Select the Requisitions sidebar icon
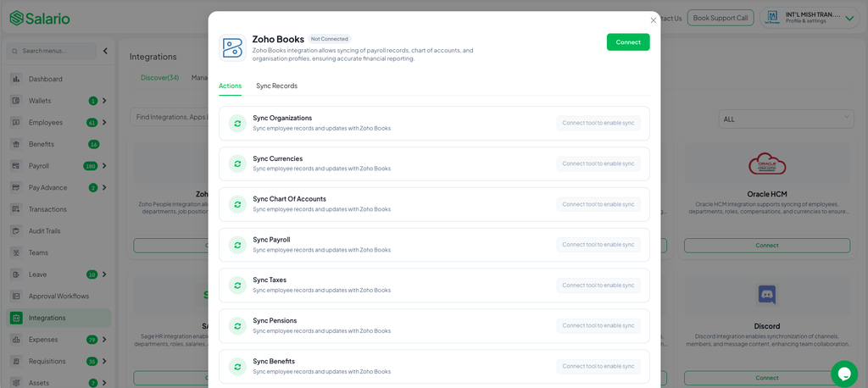 point(16,362)
